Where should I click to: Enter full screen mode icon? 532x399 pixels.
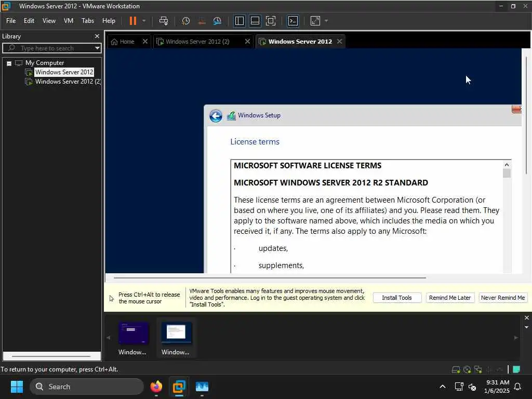pyautogui.click(x=270, y=21)
